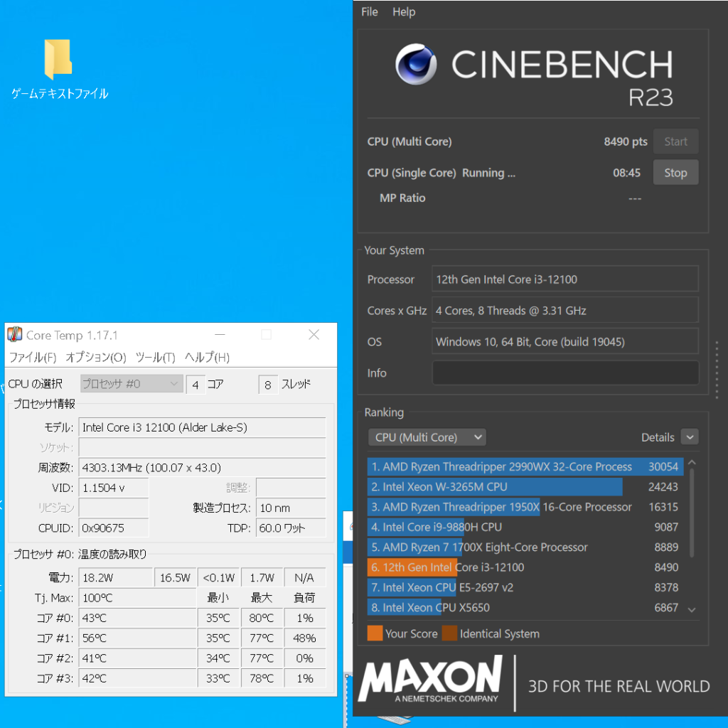Open Core Temp ヘルプ(H) menu

[207, 357]
